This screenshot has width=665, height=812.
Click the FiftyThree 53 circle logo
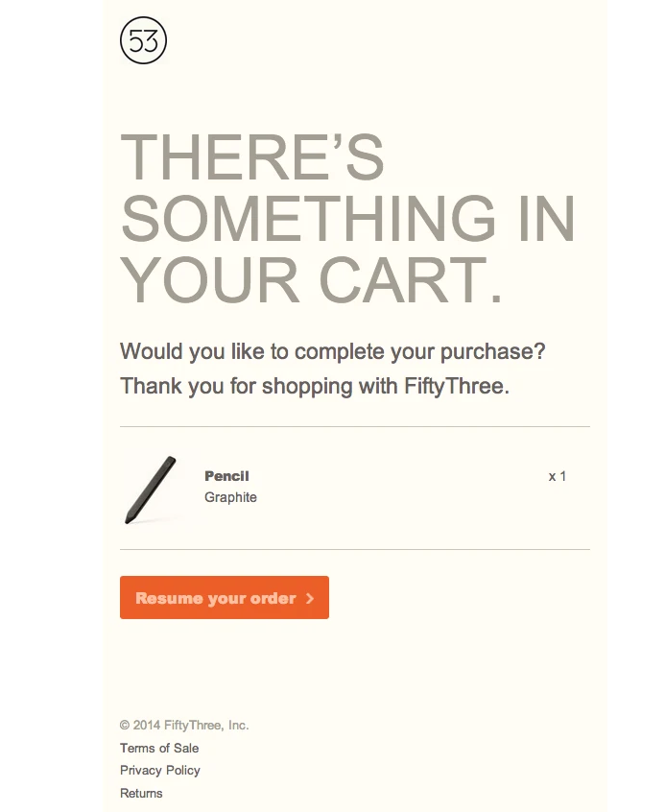tap(144, 41)
